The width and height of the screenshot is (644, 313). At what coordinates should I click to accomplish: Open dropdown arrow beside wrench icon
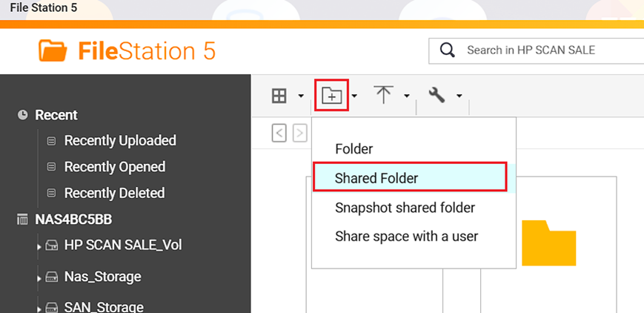459,96
